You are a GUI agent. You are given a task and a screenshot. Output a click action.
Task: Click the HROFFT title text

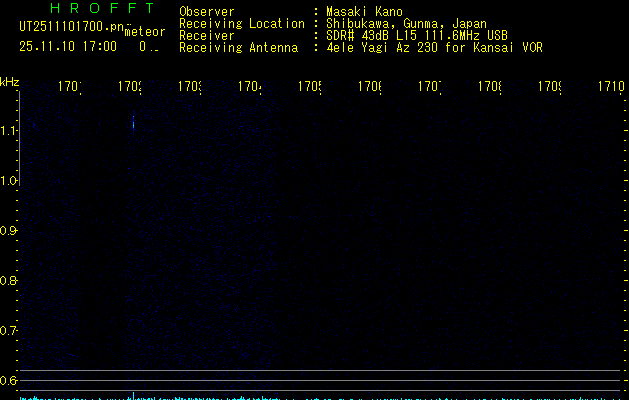point(102,8)
